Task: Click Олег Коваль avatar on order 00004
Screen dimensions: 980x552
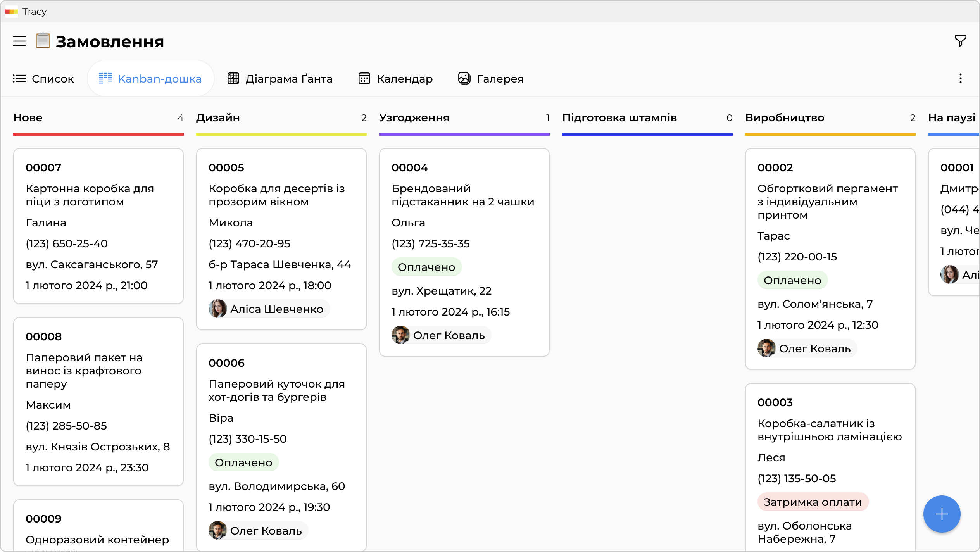Action: coord(401,335)
